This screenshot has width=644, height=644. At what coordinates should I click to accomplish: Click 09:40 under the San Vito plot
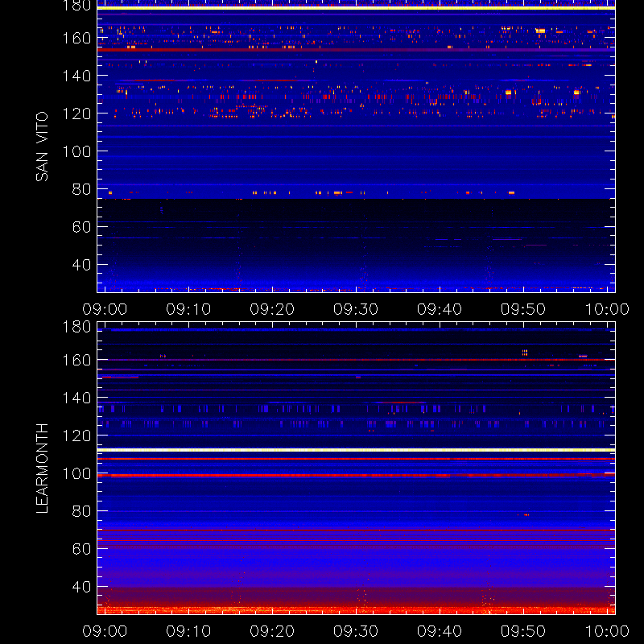click(x=440, y=309)
